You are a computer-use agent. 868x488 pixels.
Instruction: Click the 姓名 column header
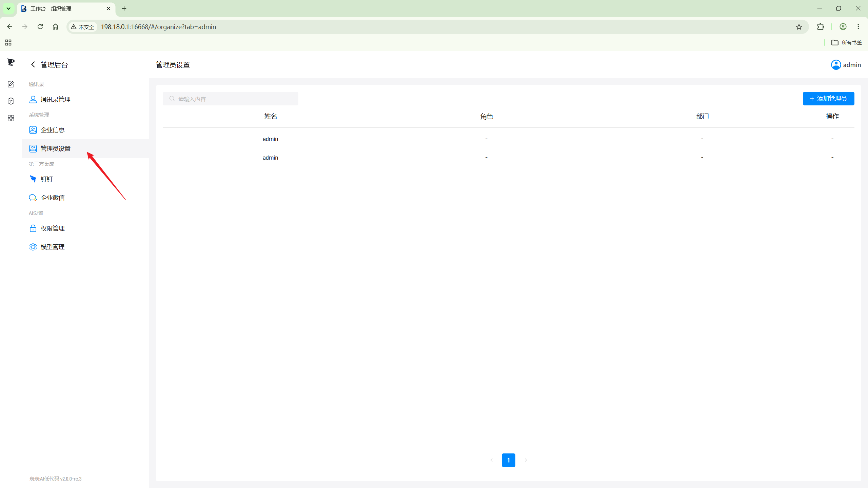[x=271, y=116]
